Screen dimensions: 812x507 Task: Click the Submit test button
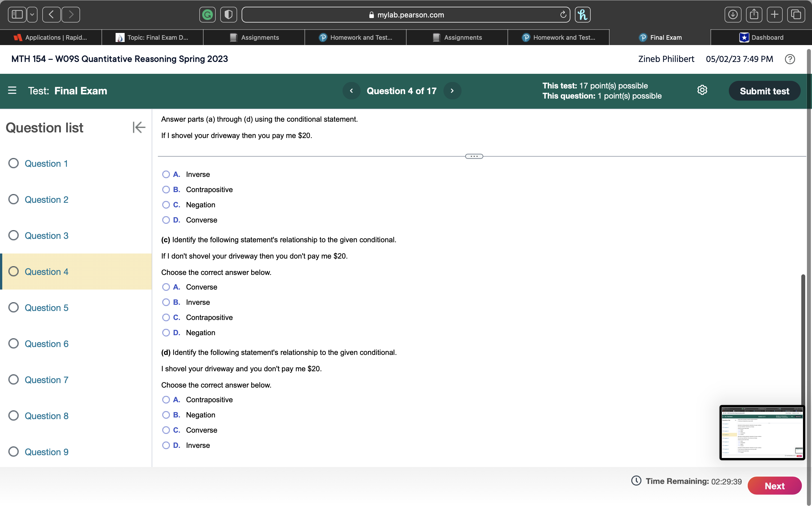(764, 90)
